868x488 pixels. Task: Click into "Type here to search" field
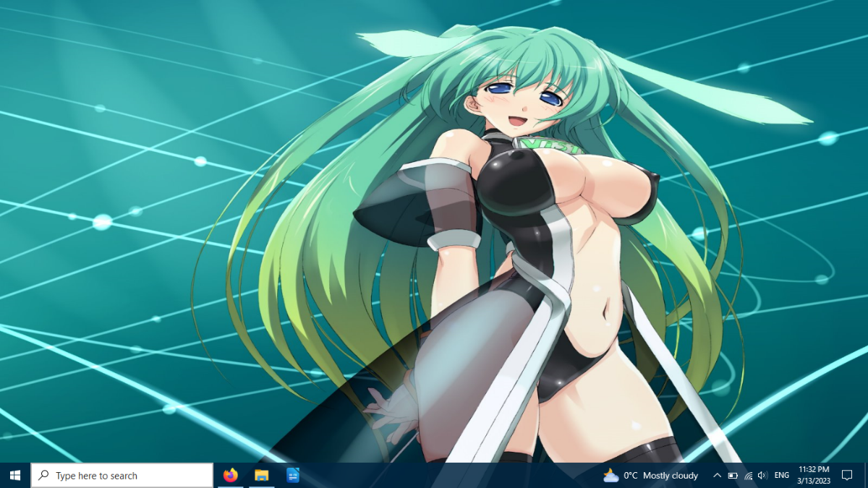(122, 476)
